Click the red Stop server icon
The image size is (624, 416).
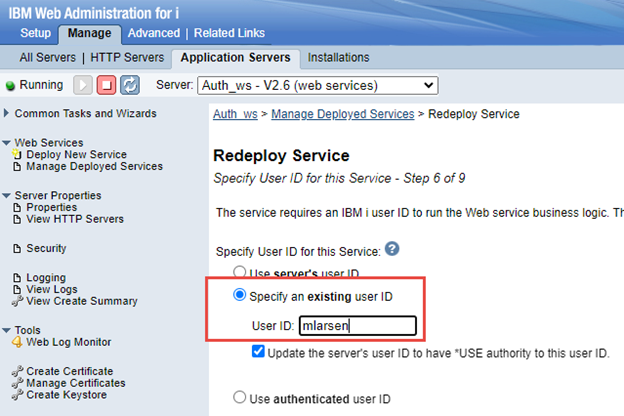[x=106, y=85]
